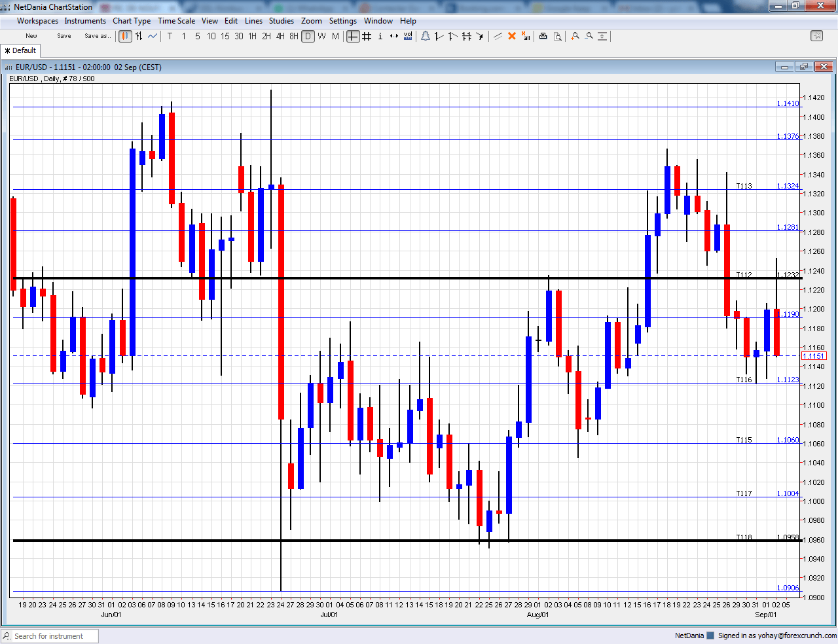Set a price alert with the bell icon
This screenshot has width=838, height=644.
pyautogui.click(x=425, y=36)
